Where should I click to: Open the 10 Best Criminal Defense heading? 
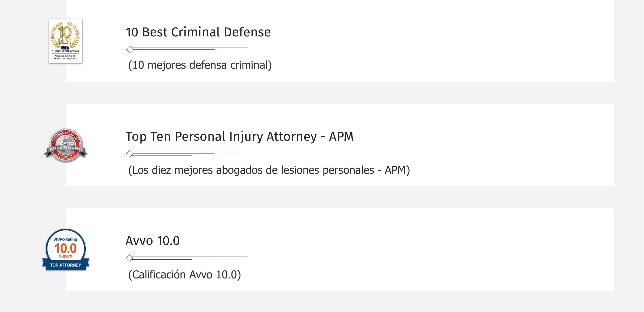(x=198, y=32)
